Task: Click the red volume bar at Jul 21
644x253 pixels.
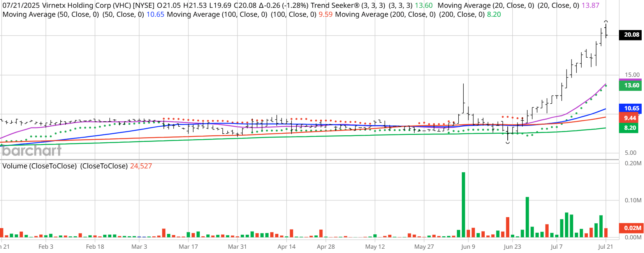Action: (606, 233)
